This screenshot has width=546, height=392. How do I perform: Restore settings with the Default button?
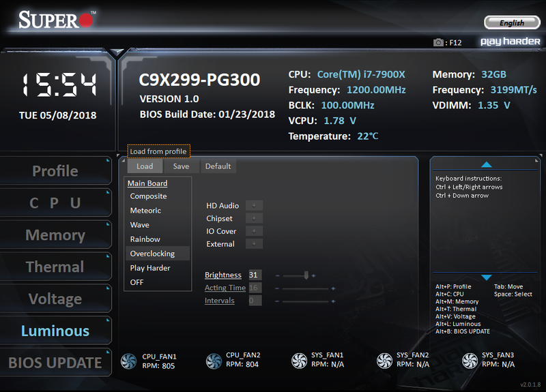(x=218, y=166)
